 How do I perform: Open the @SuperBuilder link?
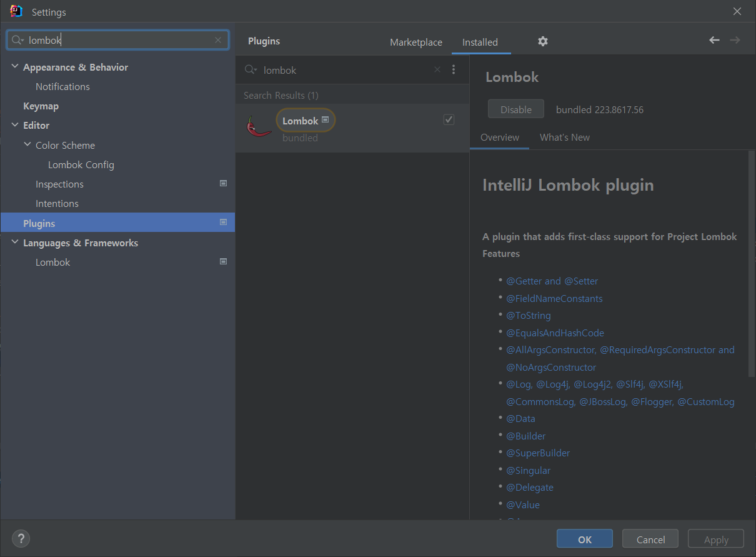538,453
